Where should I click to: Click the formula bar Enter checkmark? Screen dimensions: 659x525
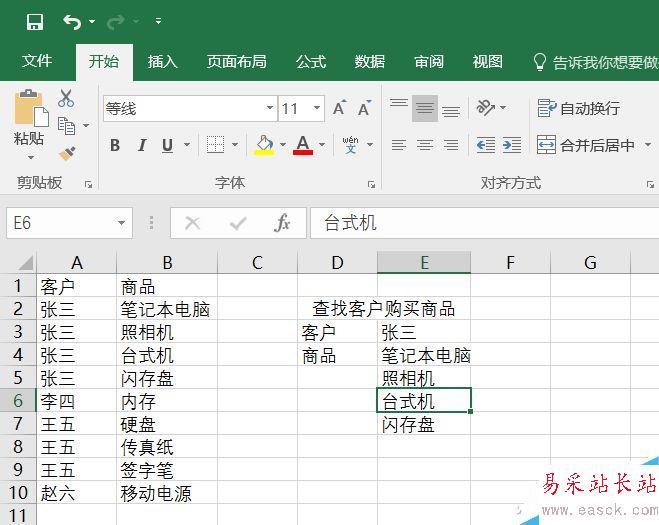[x=238, y=223]
